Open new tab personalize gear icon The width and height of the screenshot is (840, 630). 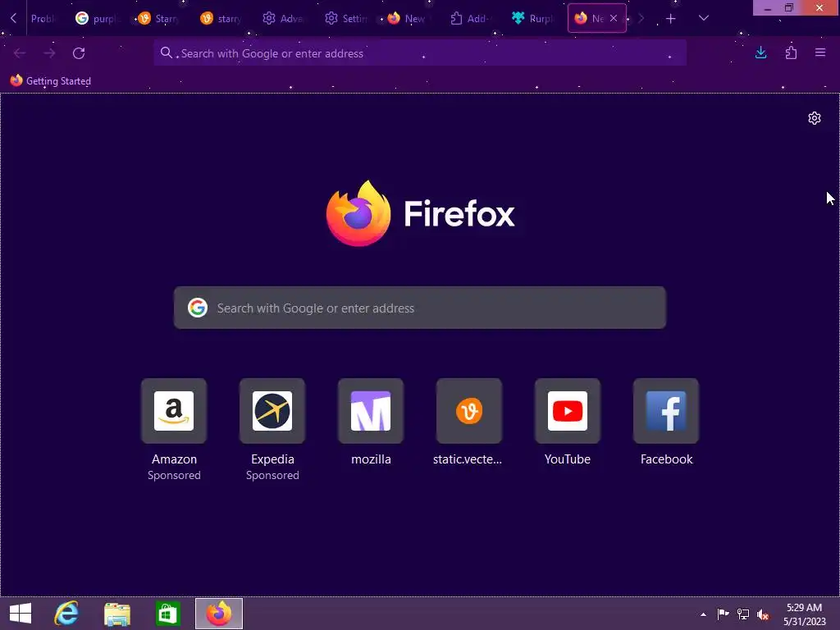pos(815,118)
